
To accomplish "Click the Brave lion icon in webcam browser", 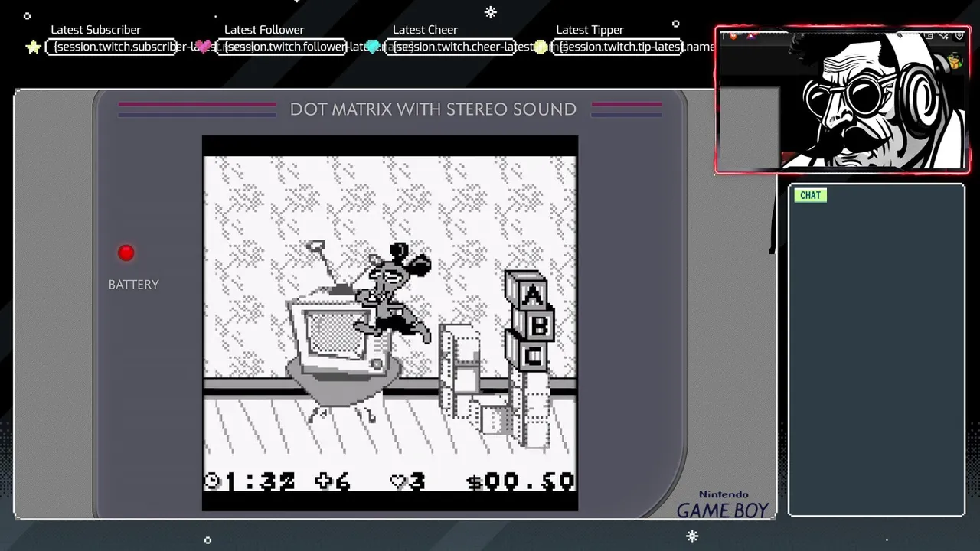I will point(733,35).
